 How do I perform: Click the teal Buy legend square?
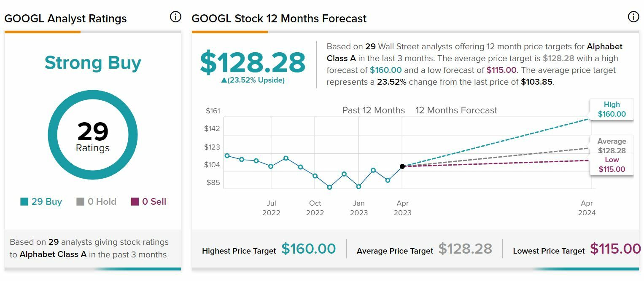24,202
